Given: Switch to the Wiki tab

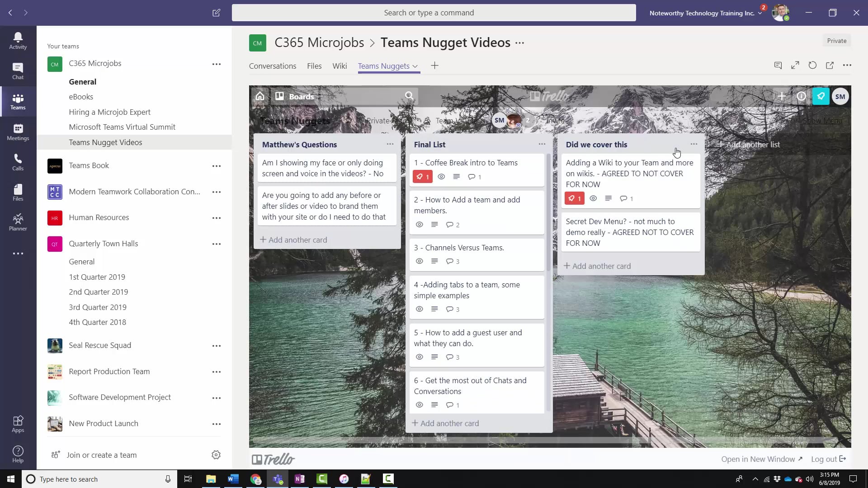Looking at the screenshot, I should (340, 66).
